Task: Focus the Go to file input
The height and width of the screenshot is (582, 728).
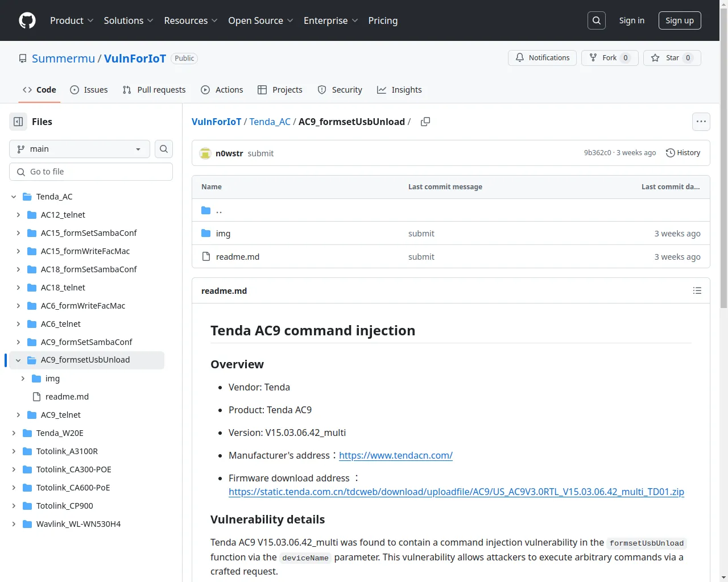Action: pos(91,172)
